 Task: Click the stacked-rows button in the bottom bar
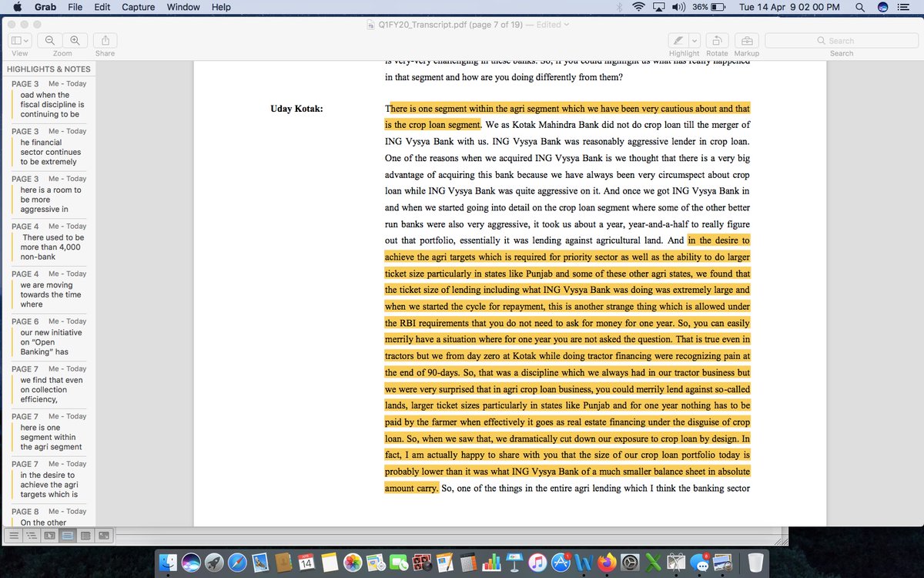[85, 534]
